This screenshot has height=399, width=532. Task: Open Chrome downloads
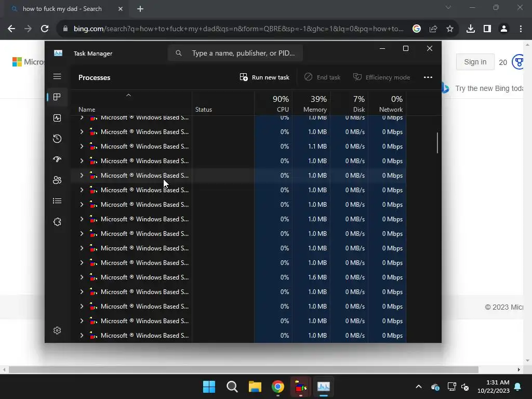pos(471,29)
